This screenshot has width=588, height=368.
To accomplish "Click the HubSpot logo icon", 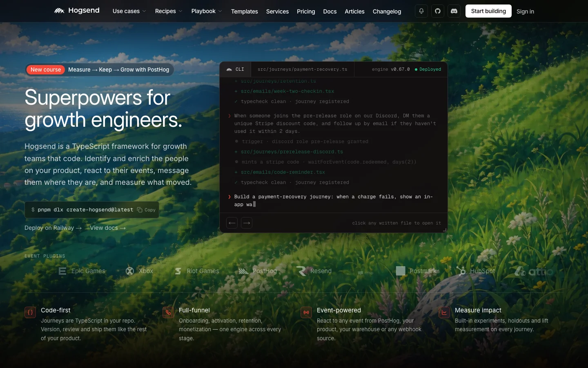I will pyautogui.click(x=461, y=271).
